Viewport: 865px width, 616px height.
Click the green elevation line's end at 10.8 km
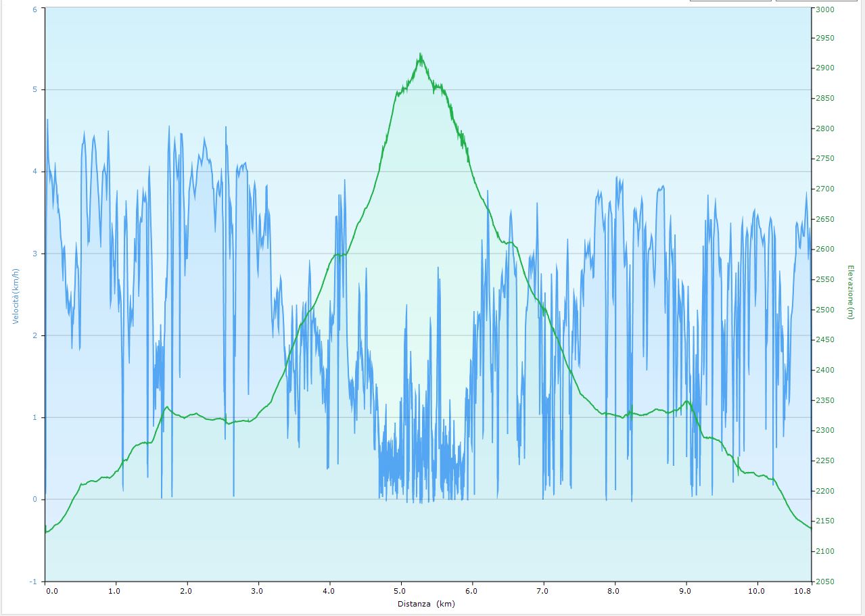pyautogui.click(x=810, y=527)
